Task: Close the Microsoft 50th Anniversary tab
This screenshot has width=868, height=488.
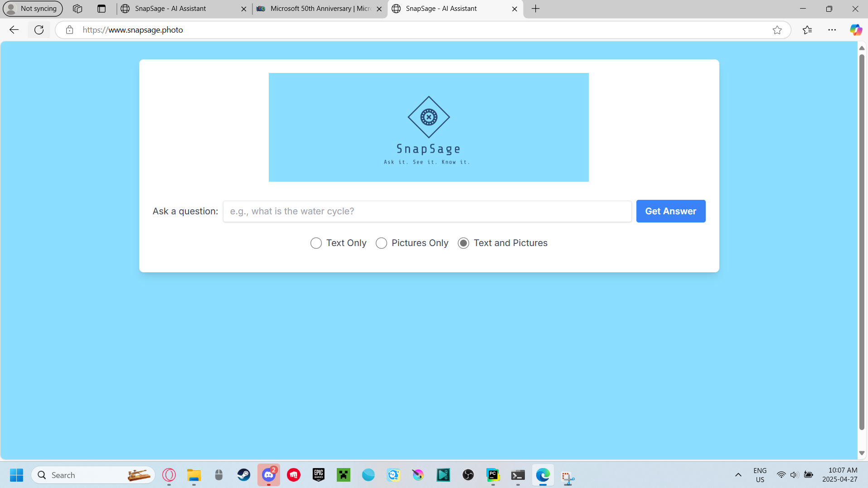Action: [x=379, y=9]
